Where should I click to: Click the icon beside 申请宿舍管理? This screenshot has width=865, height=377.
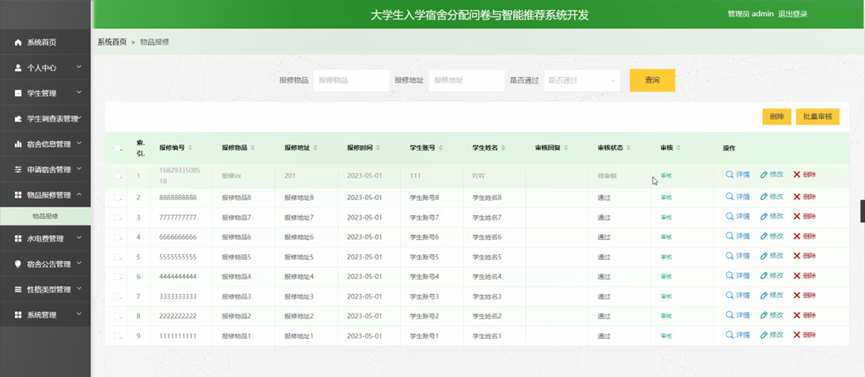click(18, 169)
